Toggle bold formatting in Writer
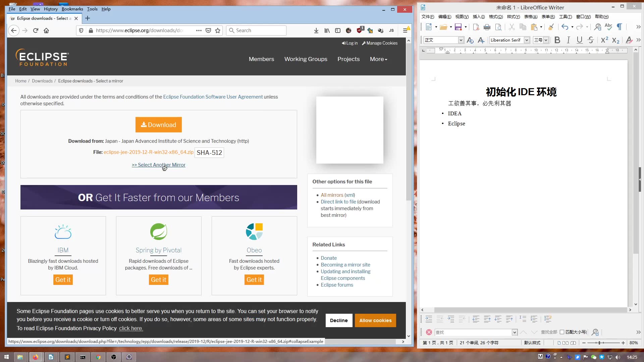The width and height of the screenshot is (644, 362). (557, 40)
